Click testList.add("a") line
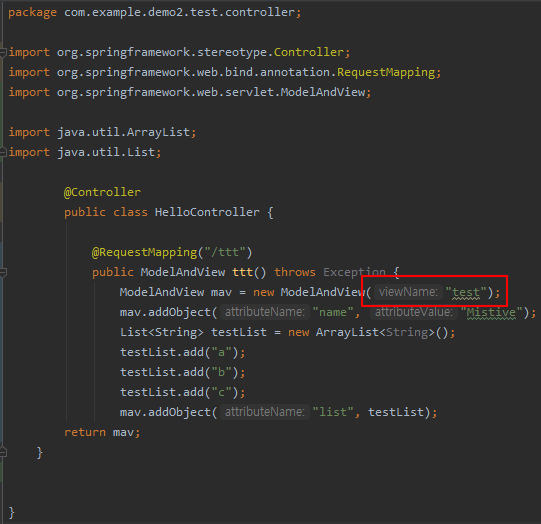This screenshot has width=541, height=524. (183, 353)
